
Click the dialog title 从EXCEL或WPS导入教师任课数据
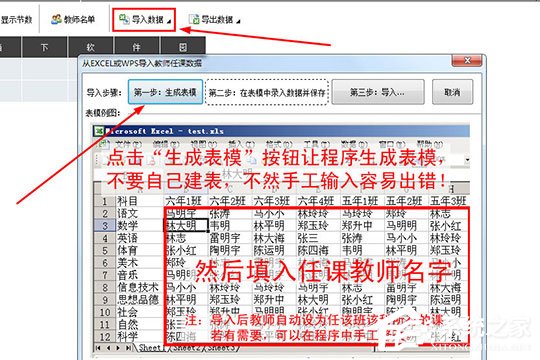142,63
